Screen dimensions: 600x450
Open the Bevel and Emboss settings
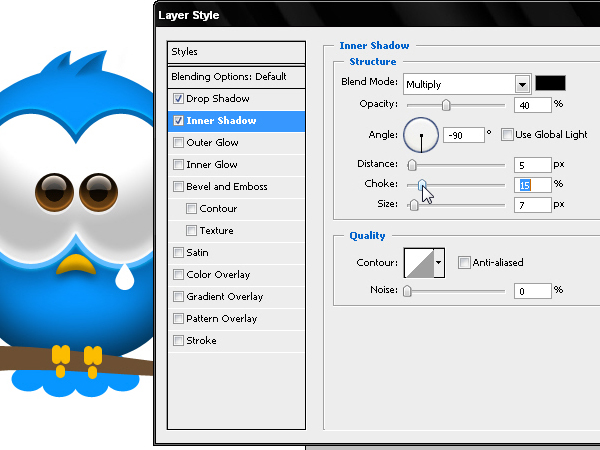coord(226,187)
